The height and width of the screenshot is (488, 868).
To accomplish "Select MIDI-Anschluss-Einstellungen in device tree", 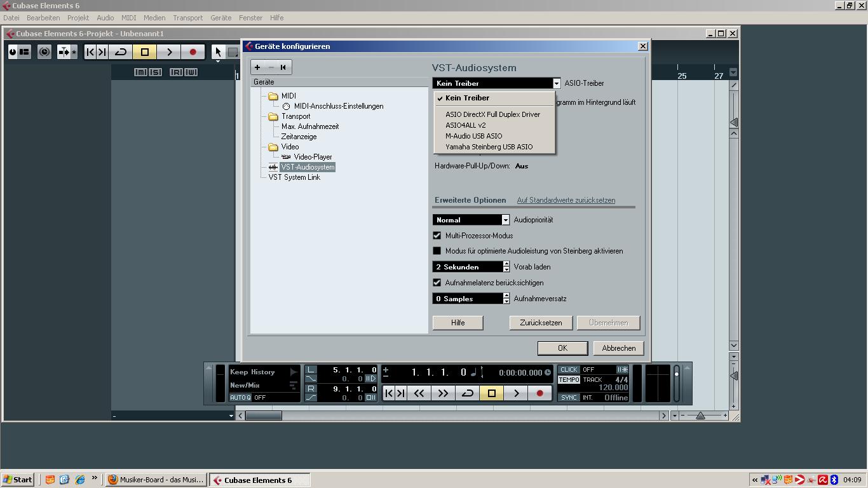I will [339, 106].
